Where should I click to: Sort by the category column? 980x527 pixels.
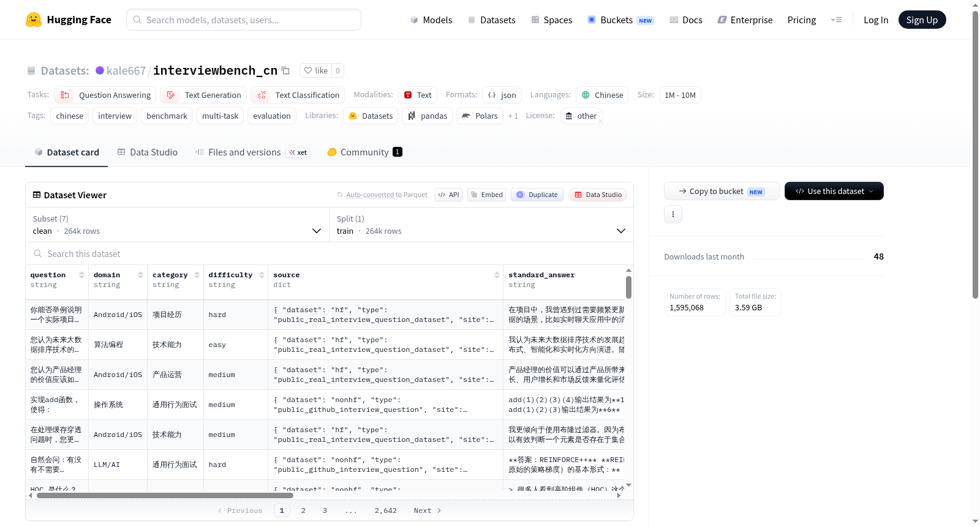coord(197,275)
